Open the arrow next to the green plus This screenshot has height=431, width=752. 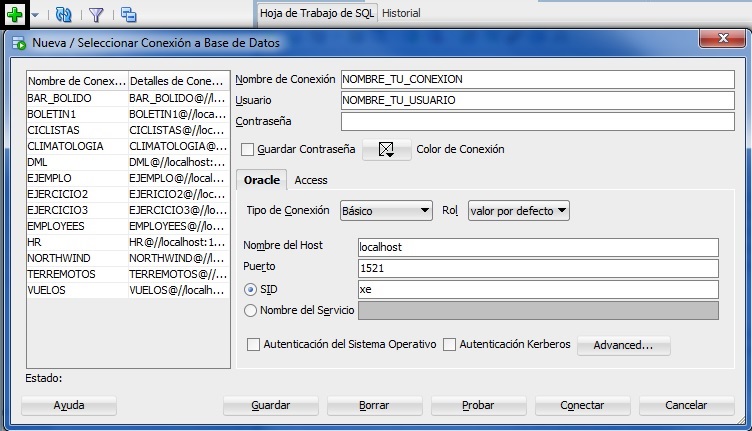click(x=37, y=16)
